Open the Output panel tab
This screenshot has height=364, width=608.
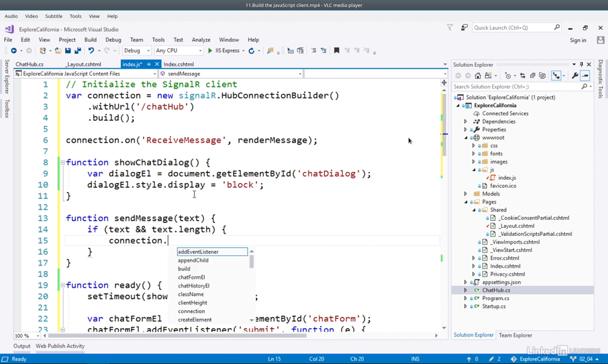pos(22,346)
